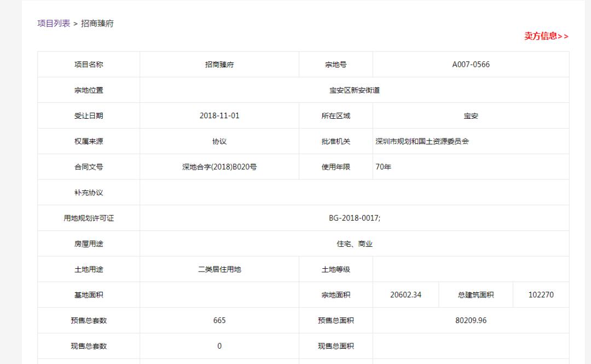The image size is (591, 364).
Task: Select the 使用年限 label cell
Action: pos(336,167)
